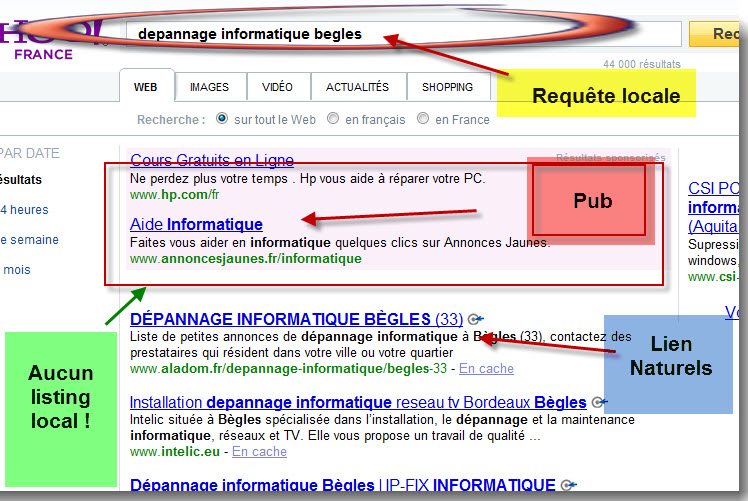Viewport: 748px width, 501px height.
Task: Click the yellow Rechercher search button
Action: pos(714,34)
